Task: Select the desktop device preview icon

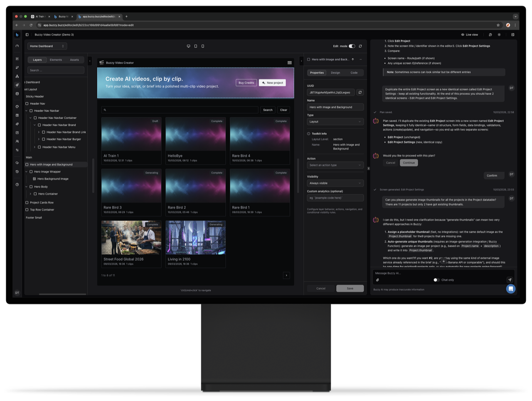Action: click(189, 46)
